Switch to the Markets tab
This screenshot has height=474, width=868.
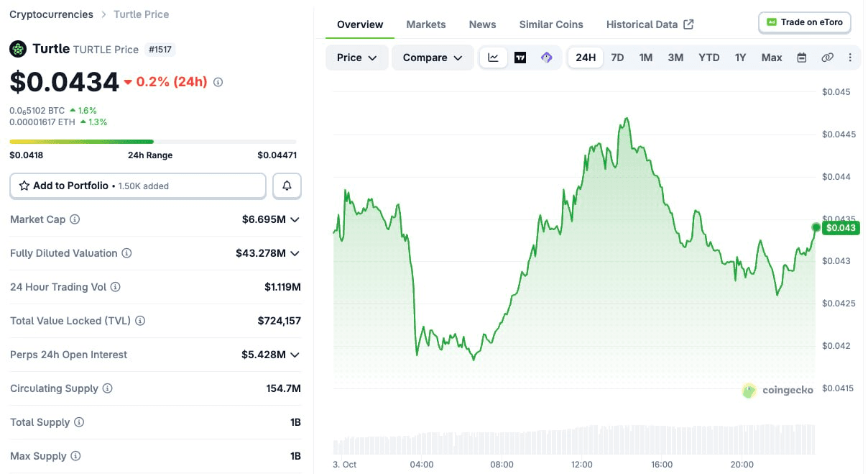426,24
